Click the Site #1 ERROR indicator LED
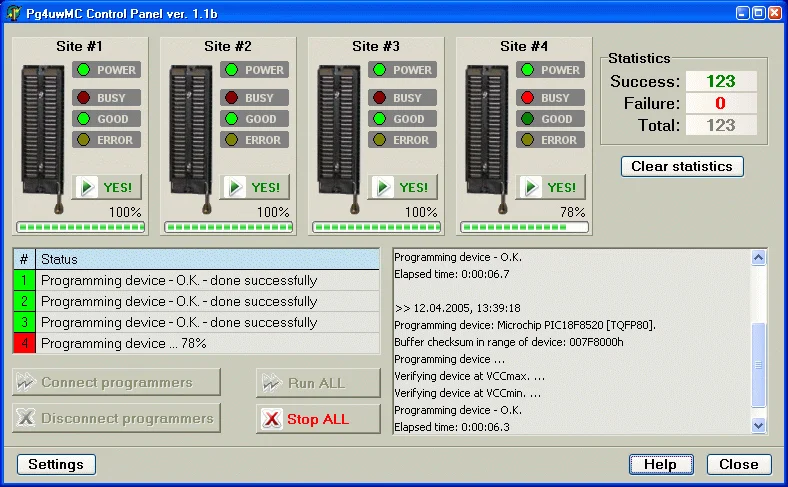The image size is (788, 487). click(83, 140)
